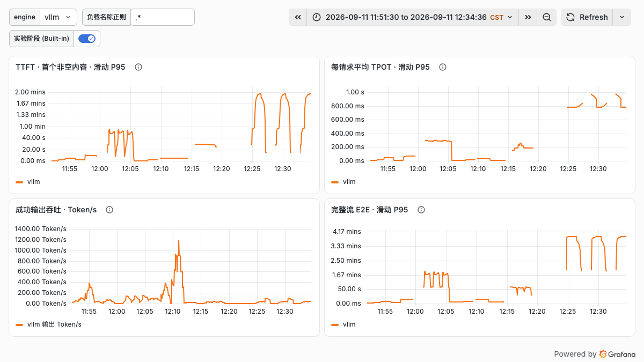This screenshot has width=644, height=362.
Task: Click panel title 'TTFT · 首个非空内容 · 滑动 P95'
Action: [x=70, y=67]
